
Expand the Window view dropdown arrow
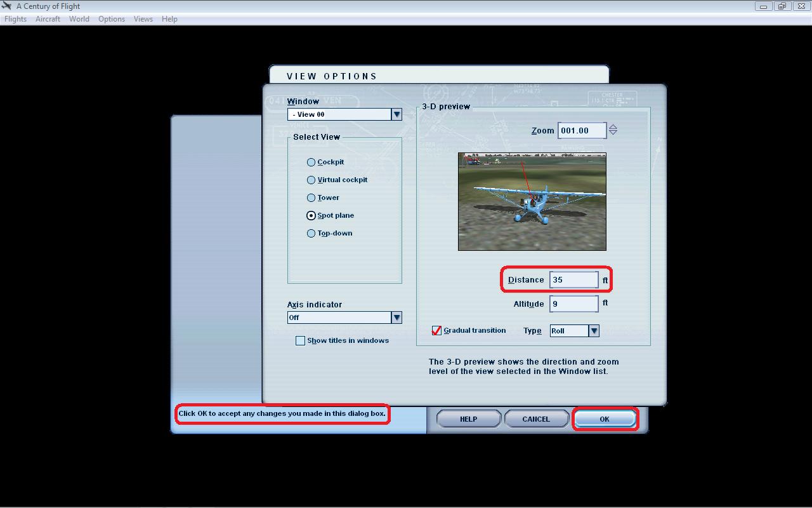pyautogui.click(x=396, y=114)
